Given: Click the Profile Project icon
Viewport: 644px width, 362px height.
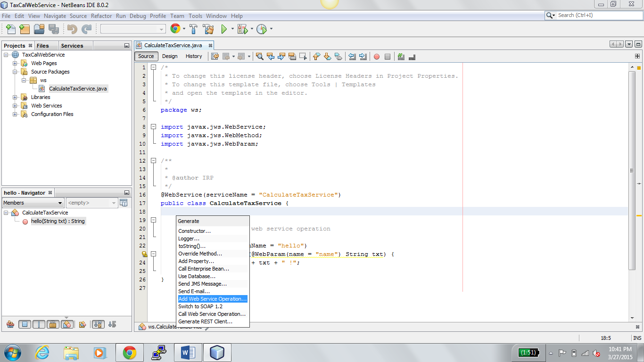Looking at the screenshot, I should pyautogui.click(x=262, y=29).
